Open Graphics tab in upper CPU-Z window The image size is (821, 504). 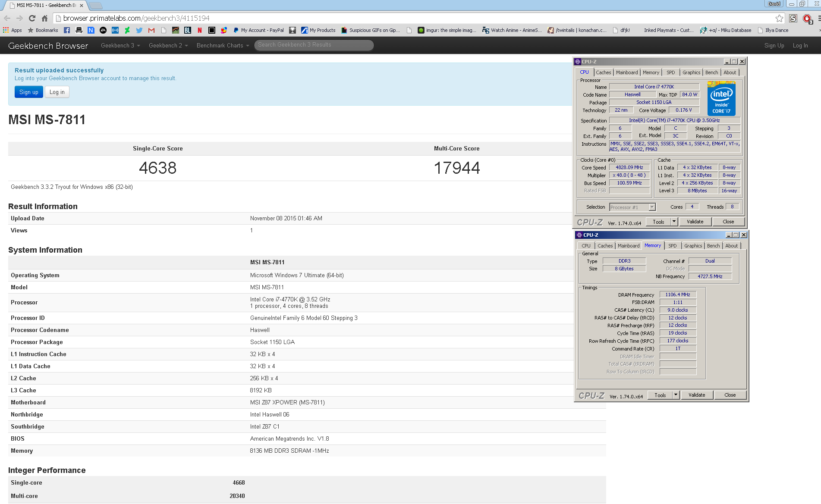(x=691, y=72)
